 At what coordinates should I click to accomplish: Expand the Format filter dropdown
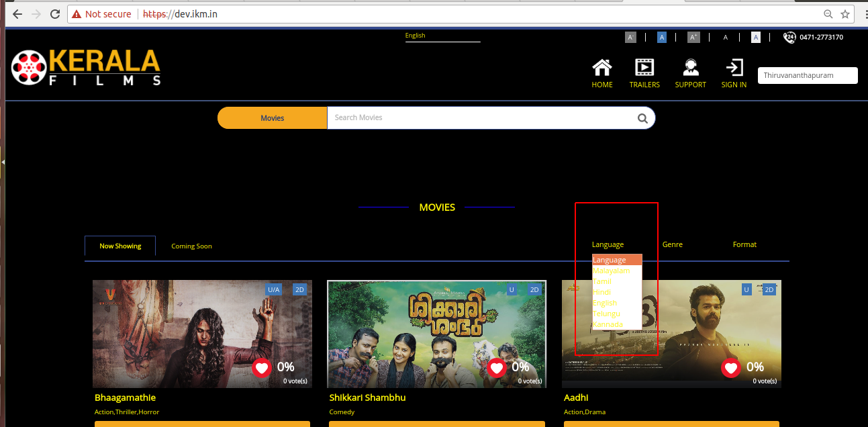[x=744, y=244]
